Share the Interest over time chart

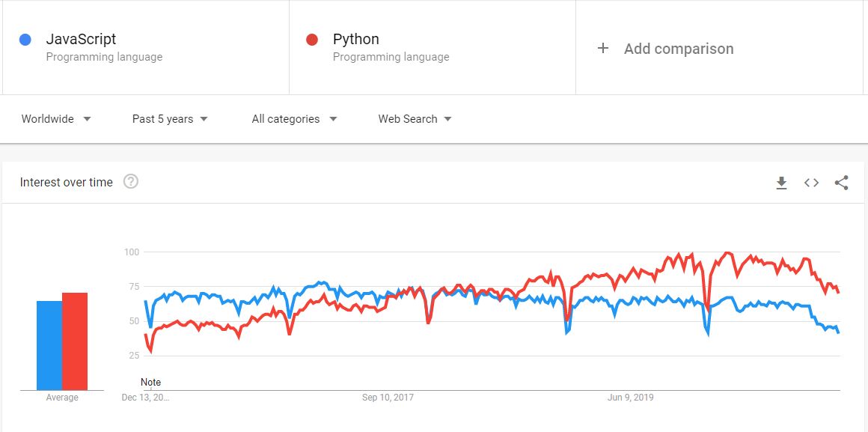(x=841, y=183)
